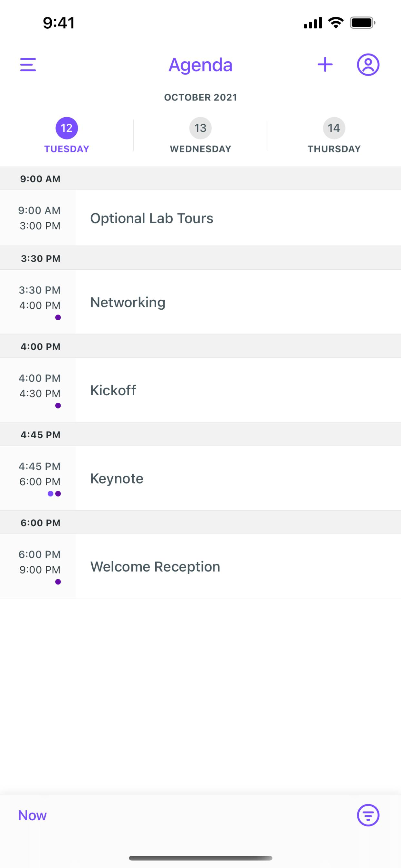Open the Kickoff session
Viewport: 401px width, 868px height.
200,390
